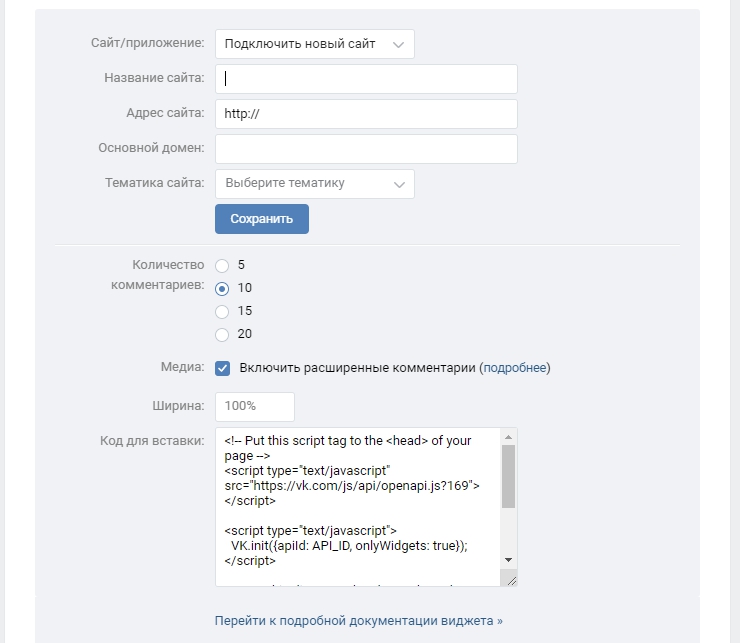Select 15 comments radio button
This screenshot has width=740, height=643.
tap(222, 312)
